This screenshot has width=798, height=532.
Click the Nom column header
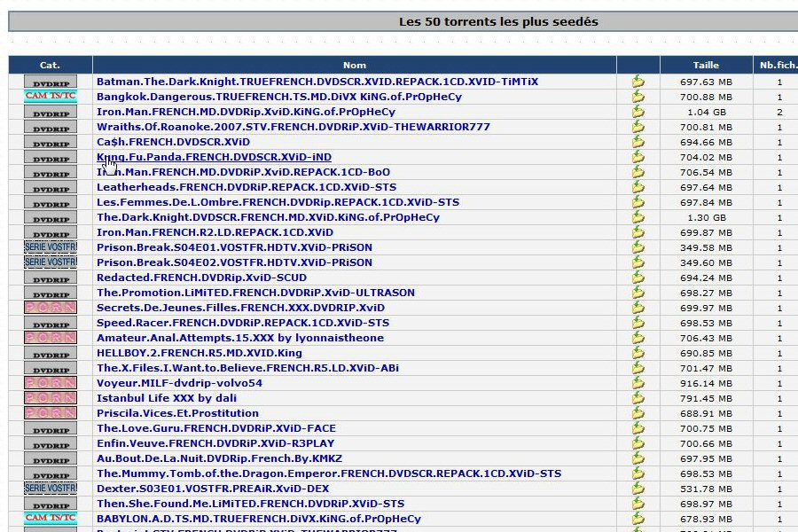354,65
